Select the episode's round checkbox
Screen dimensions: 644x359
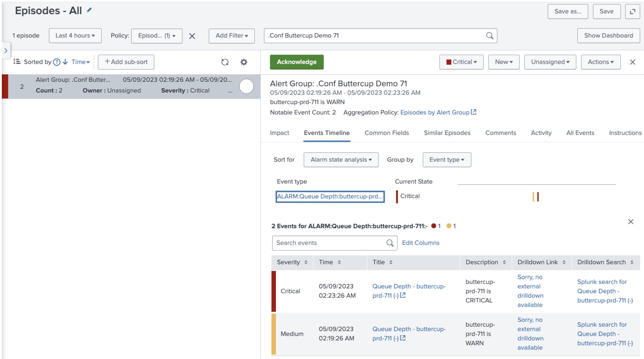246,86
